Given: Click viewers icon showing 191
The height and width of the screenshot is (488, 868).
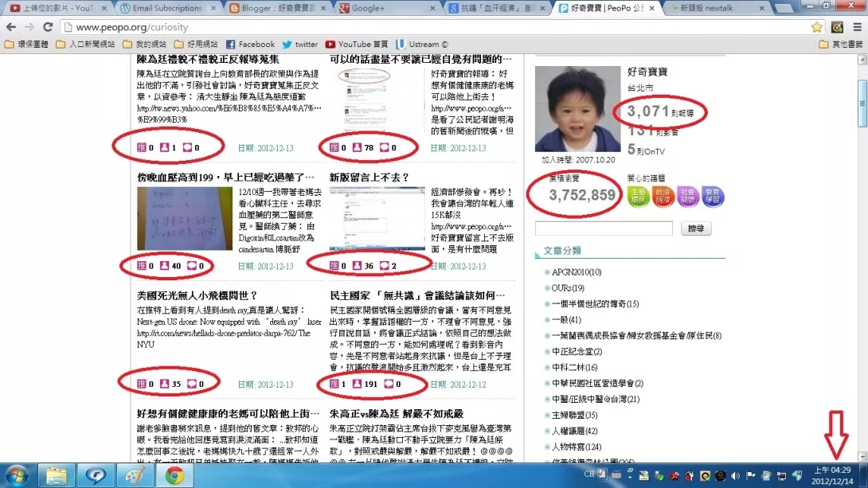Looking at the screenshot, I should (x=357, y=384).
